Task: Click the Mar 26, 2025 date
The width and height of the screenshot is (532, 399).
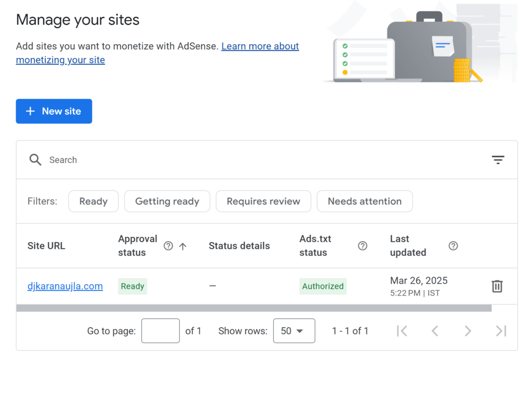Action: (x=419, y=281)
